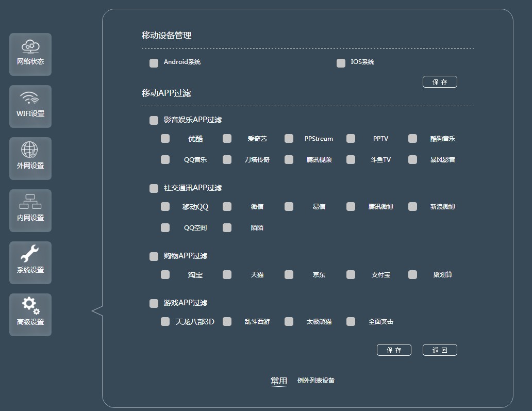Viewport: 532px width, 411px height.
Task: Click the 返回 button to go back
Action: (440, 350)
